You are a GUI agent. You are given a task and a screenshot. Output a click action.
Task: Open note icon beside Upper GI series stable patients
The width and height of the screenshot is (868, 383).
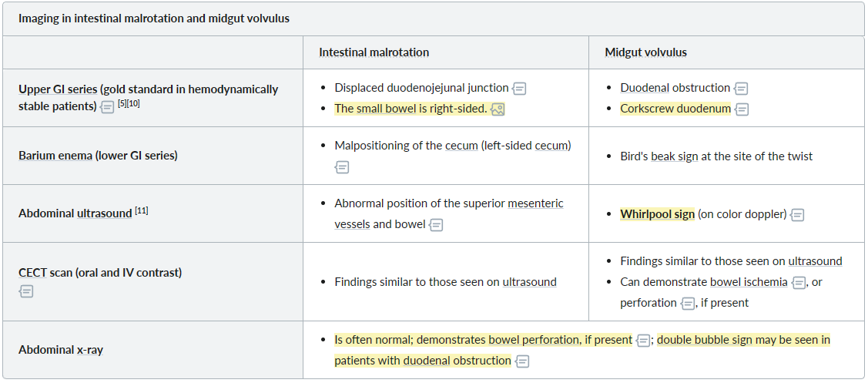[107, 107]
